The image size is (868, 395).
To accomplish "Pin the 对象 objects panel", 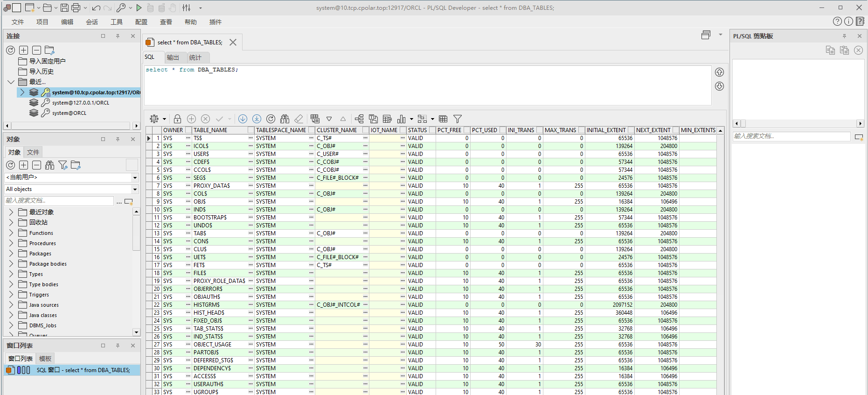I will point(118,139).
